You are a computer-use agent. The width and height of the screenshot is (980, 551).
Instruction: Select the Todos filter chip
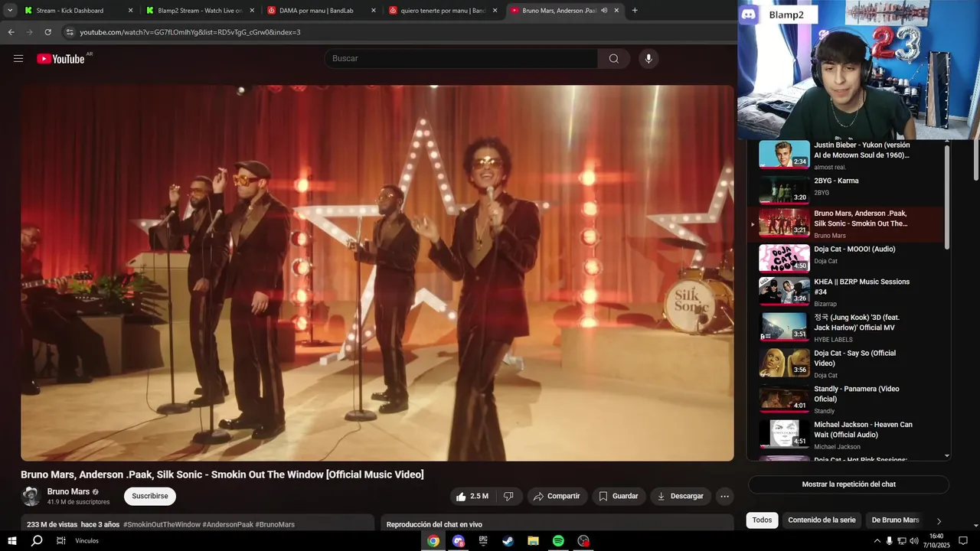coord(762,520)
